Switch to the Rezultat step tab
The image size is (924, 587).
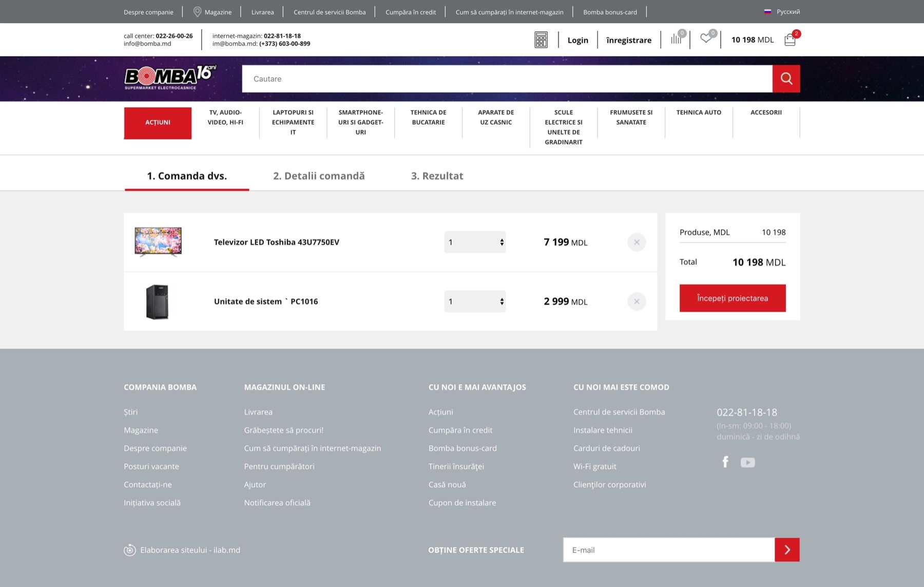pyautogui.click(x=437, y=176)
